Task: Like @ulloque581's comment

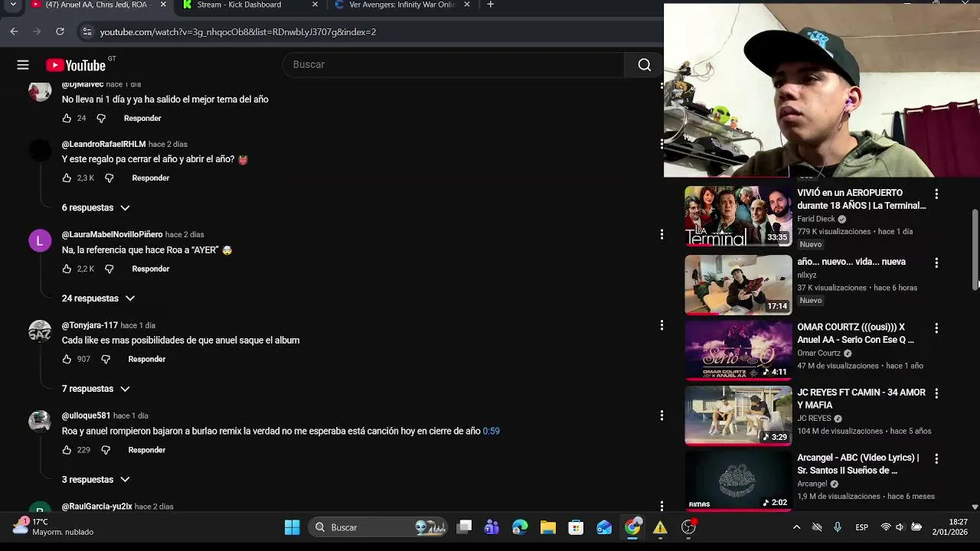Action: pos(67,451)
